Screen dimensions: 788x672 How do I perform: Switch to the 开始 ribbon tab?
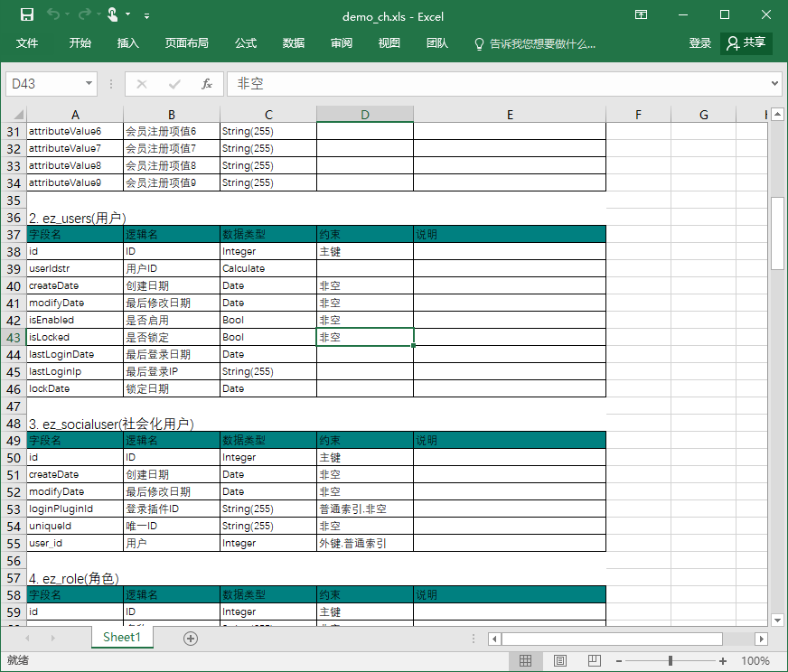click(80, 43)
